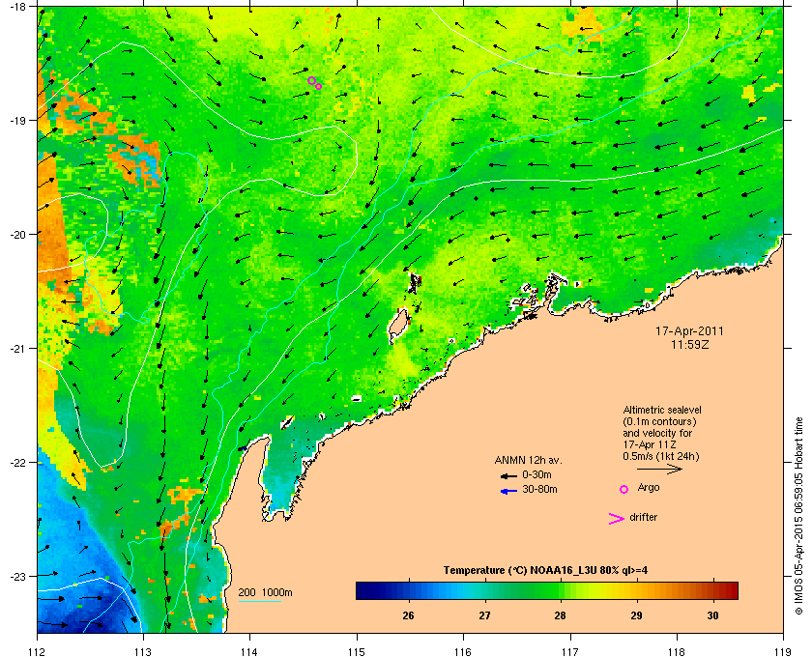Click the blue 30-80m arrow legend symbol
Screen dimensions: 812x657
pos(508,491)
